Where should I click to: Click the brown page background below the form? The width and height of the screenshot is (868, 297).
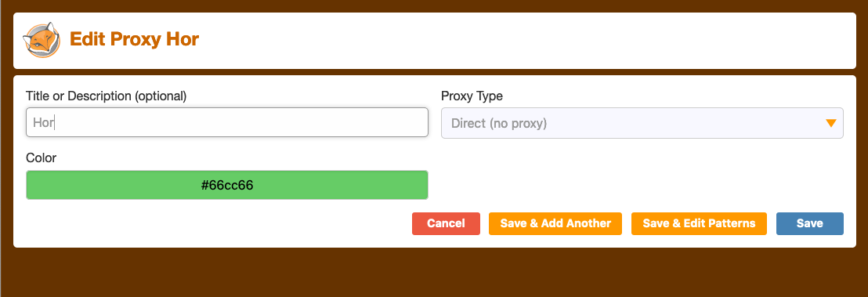[x=434, y=273]
